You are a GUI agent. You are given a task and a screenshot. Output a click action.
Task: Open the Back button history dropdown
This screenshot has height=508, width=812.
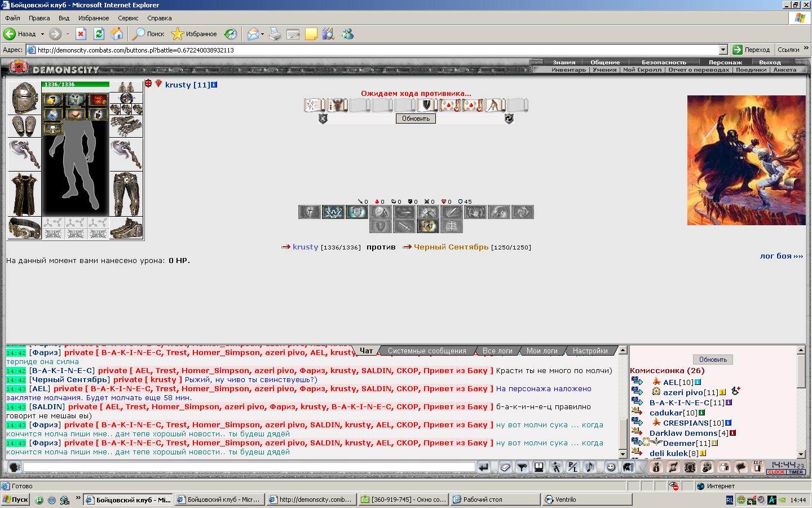click(x=42, y=34)
